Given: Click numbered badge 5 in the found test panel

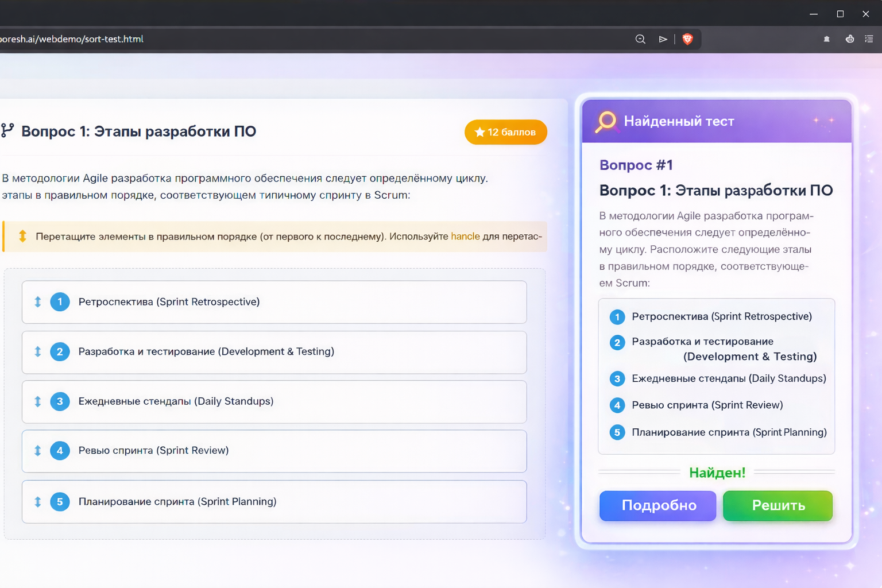Looking at the screenshot, I should tap(617, 432).
